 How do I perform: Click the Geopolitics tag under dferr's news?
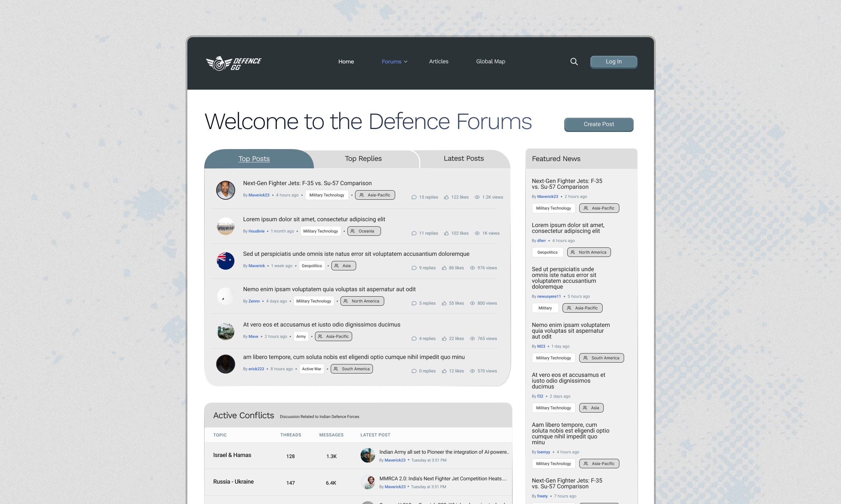[x=547, y=252]
